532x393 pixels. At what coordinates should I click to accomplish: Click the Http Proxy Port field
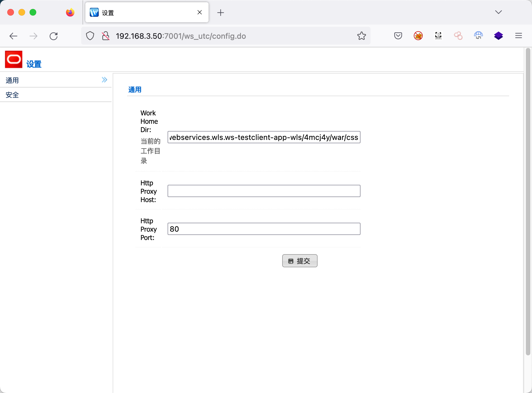tap(264, 229)
